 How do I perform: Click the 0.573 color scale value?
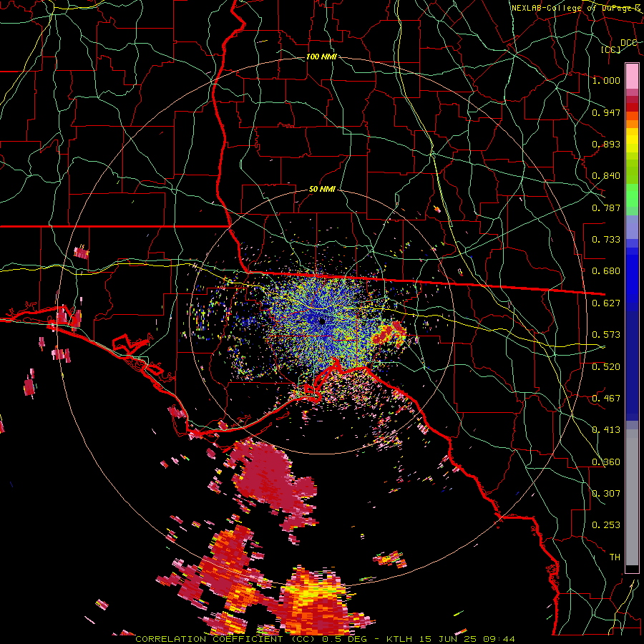(x=606, y=335)
